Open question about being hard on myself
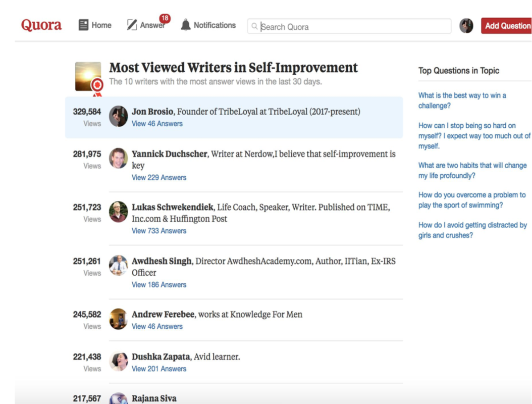The image size is (532, 404). click(474, 136)
